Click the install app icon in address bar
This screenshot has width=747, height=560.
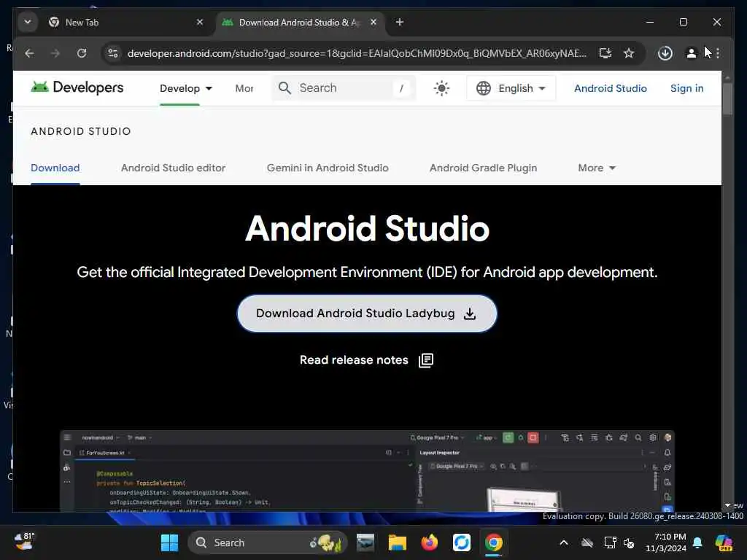605,52
